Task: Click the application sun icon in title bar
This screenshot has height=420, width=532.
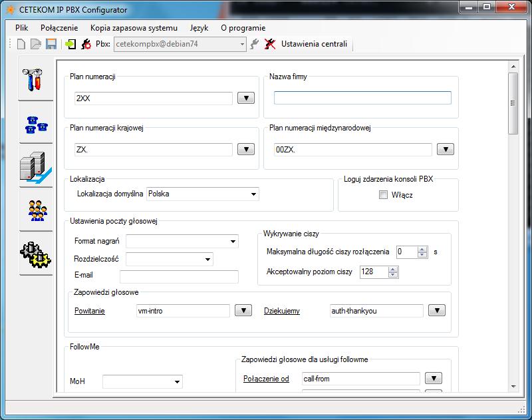Action: click(x=11, y=10)
